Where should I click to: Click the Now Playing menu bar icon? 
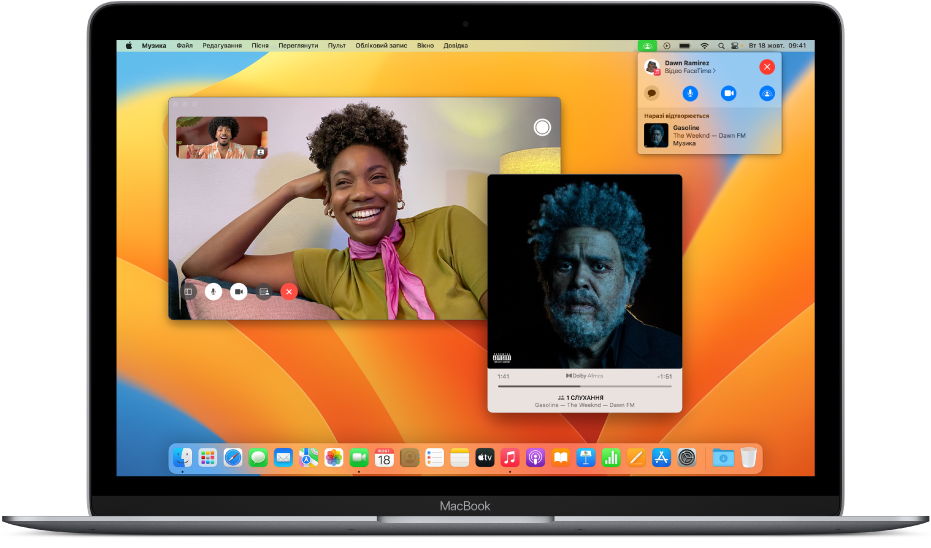[x=667, y=46]
